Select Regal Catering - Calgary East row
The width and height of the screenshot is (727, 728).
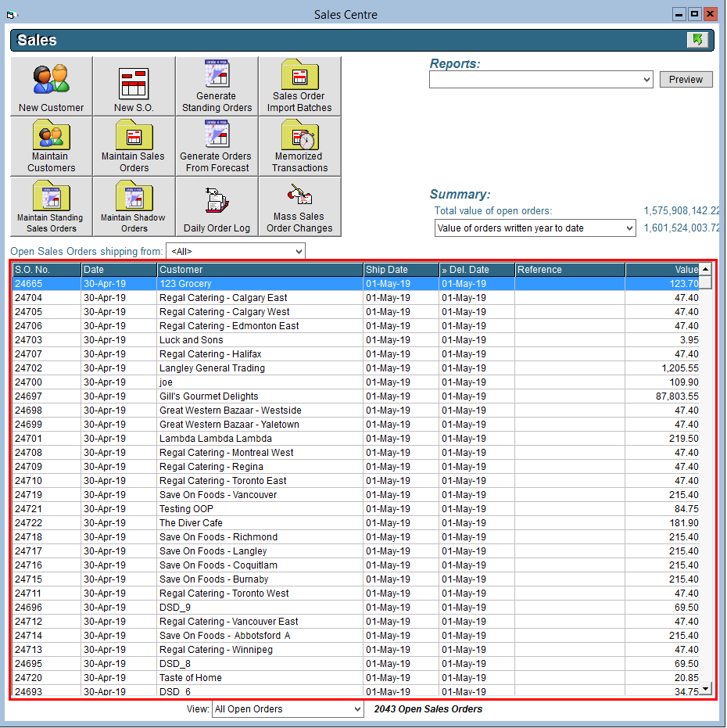tap(356, 298)
